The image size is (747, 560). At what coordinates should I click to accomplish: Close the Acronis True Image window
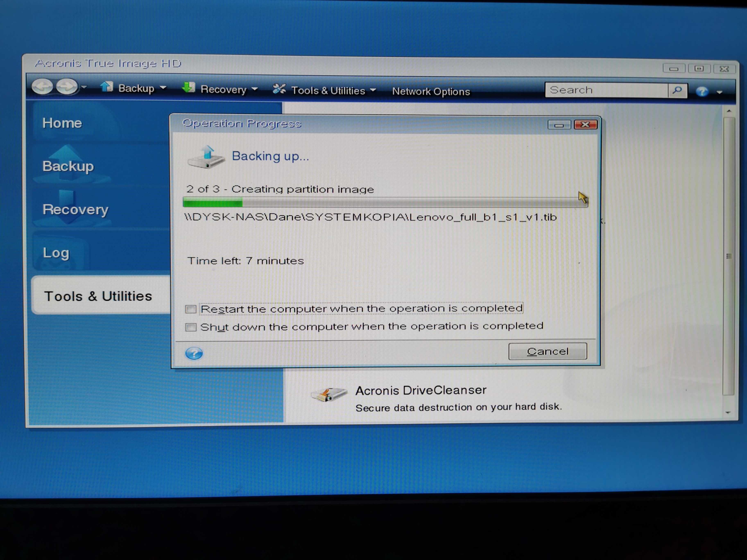(x=724, y=69)
